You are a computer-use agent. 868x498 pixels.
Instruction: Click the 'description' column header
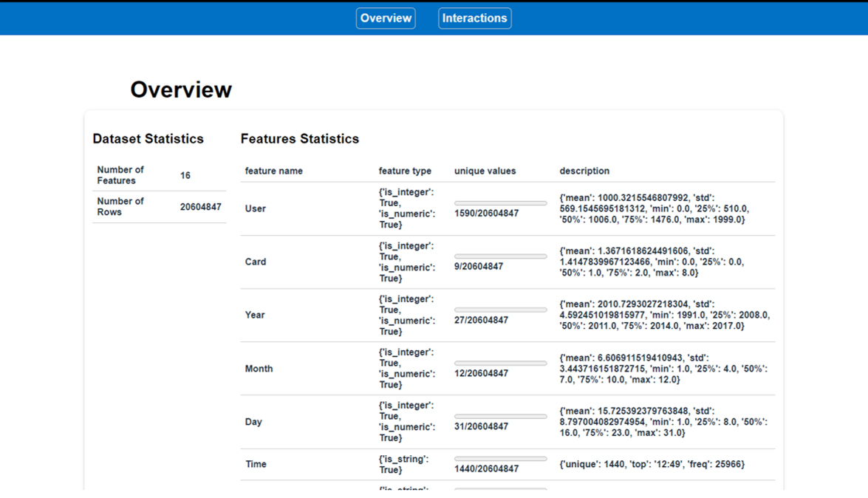click(x=584, y=171)
